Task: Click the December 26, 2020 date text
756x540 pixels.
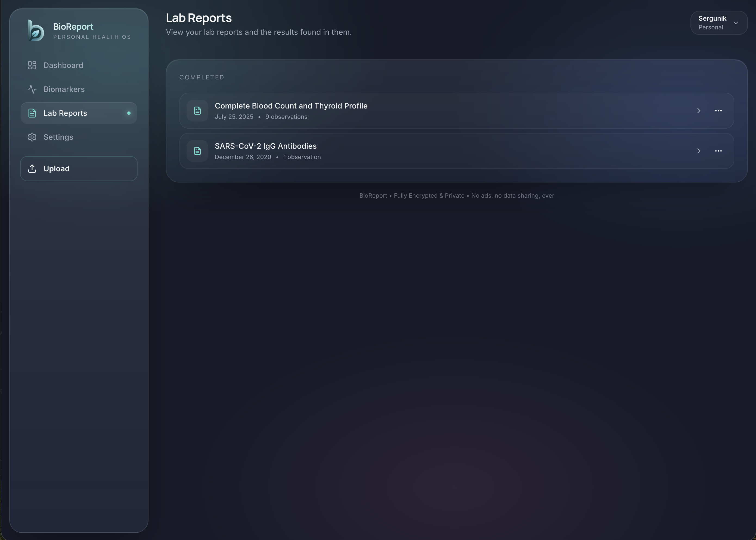Action: [x=243, y=157]
